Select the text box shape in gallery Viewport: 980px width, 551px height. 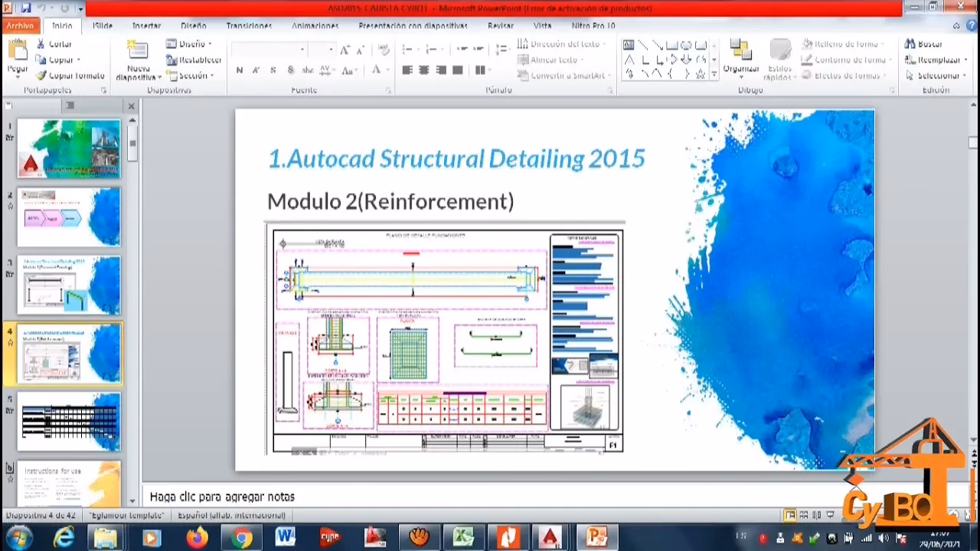coord(629,45)
